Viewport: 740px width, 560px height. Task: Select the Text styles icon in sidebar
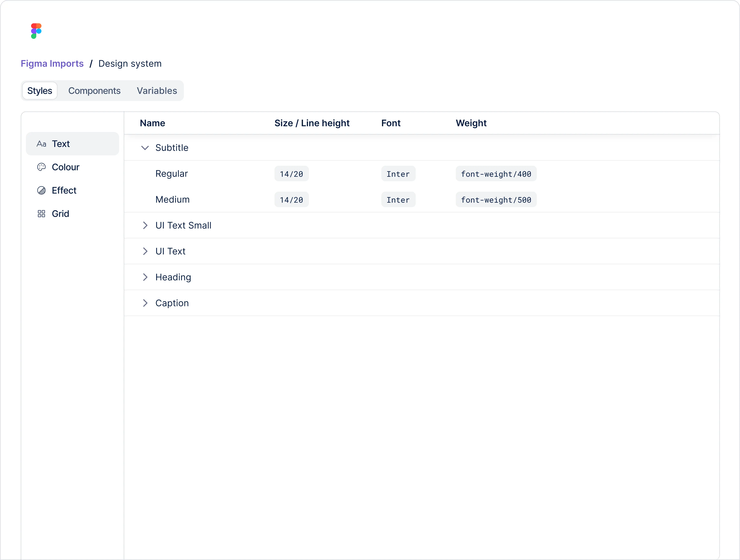tap(41, 144)
